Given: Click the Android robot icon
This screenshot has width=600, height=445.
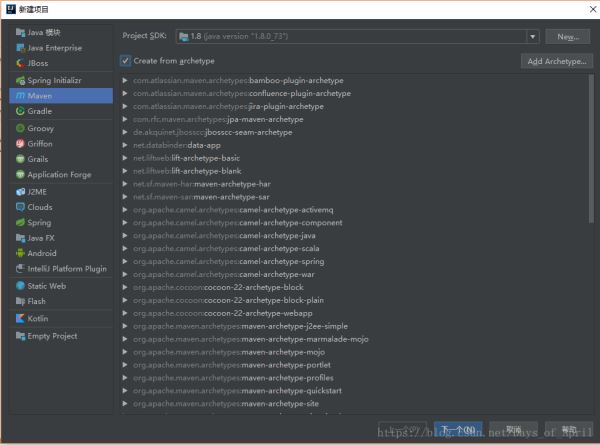Looking at the screenshot, I should (20, 253).
